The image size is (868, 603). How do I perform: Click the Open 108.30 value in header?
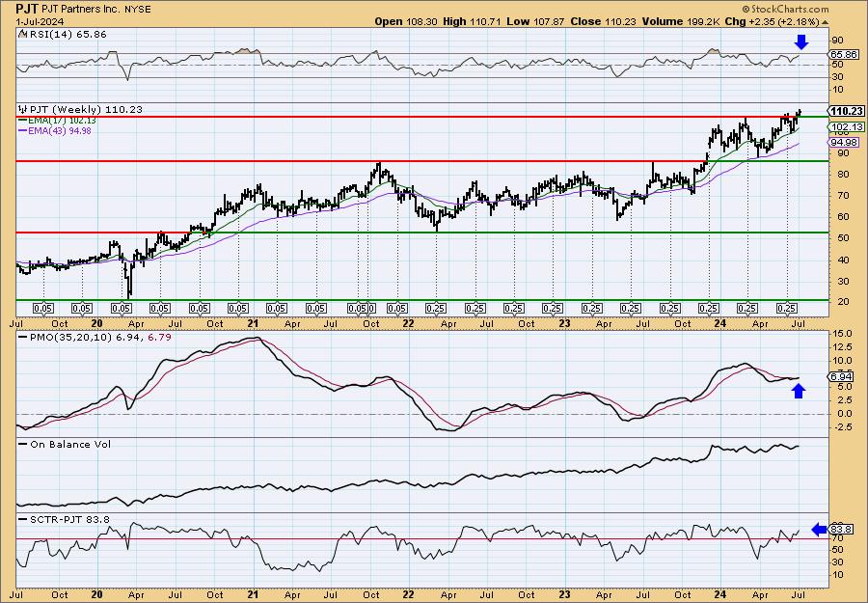(406, 21)
